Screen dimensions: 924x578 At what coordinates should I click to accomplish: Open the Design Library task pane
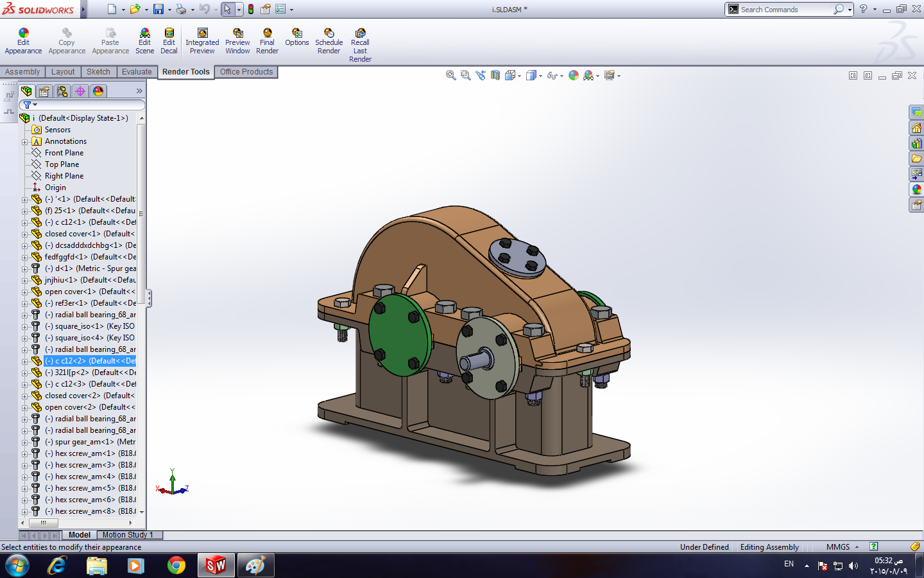click(916, 143)
